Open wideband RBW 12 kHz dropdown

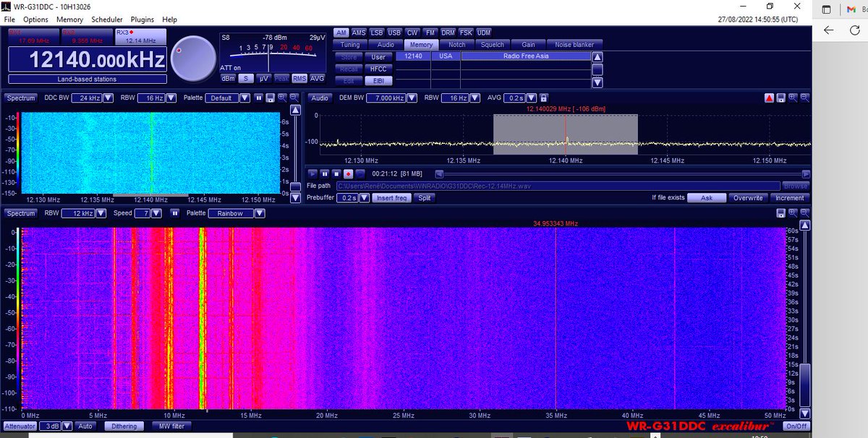(100, 213)
